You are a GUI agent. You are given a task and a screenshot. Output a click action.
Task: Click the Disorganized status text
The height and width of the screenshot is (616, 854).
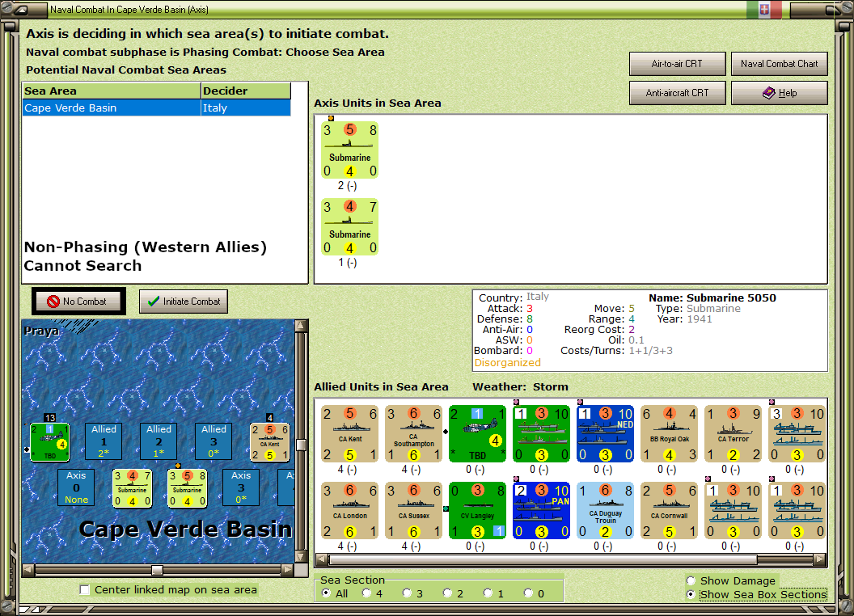pyautogui.click(x=507, y=363)
